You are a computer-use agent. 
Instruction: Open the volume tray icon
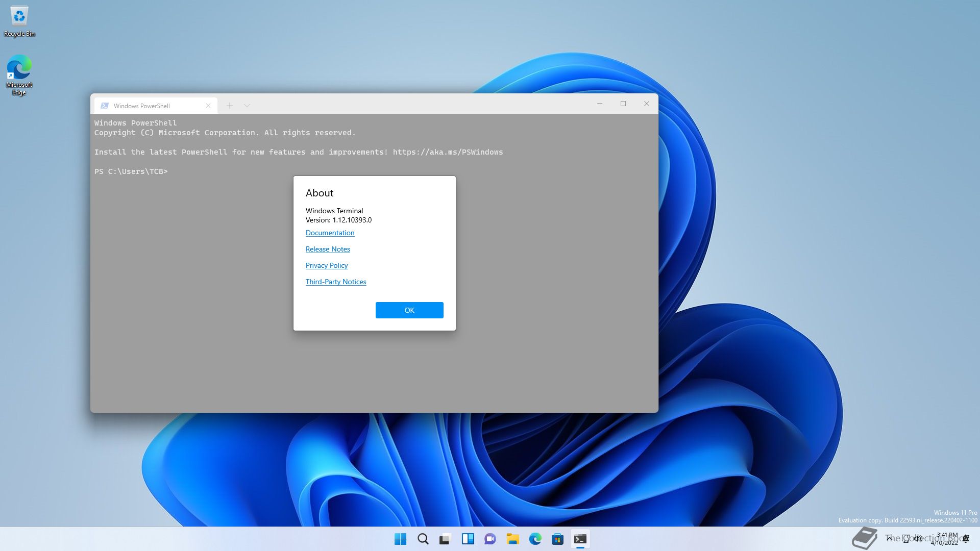point(918,538)
